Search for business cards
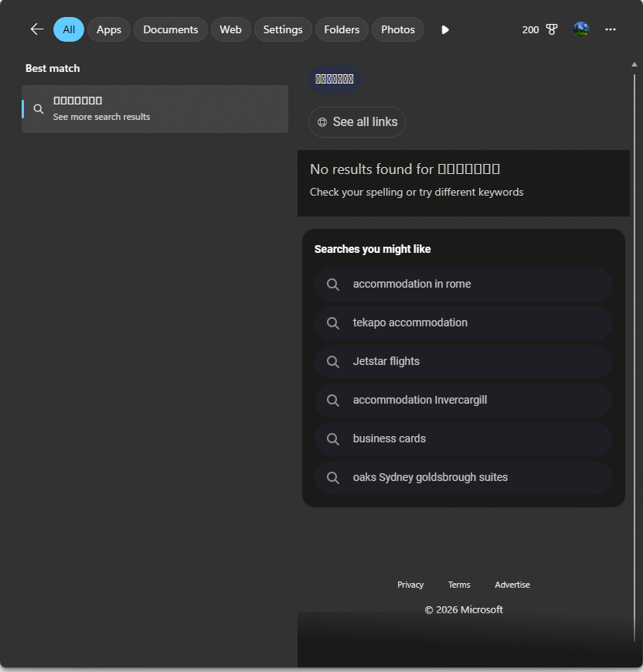This screenshot has width=643, height=672. tap(464, 439)
